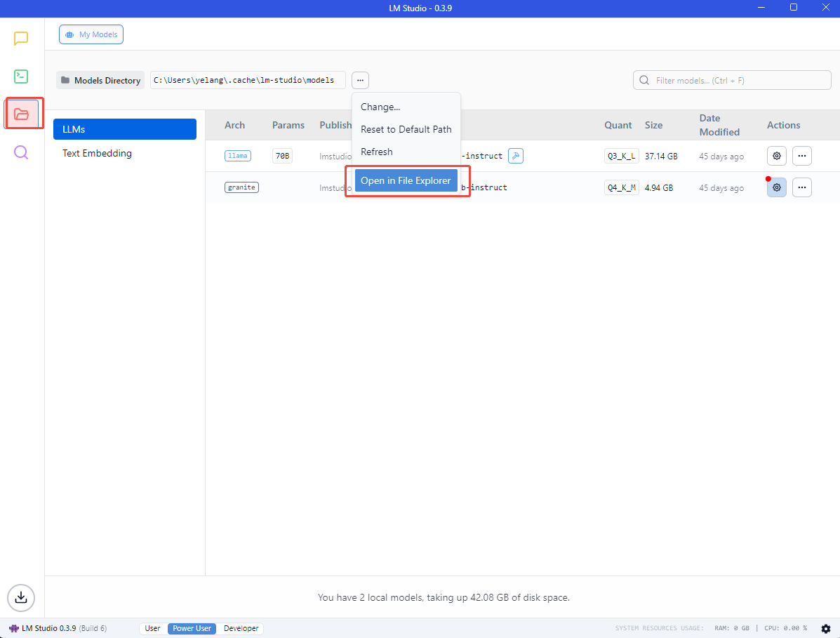Switch to User mode
Image resolution: width=840 pixels, height=638 pixels.
click(x=152, y=628)
